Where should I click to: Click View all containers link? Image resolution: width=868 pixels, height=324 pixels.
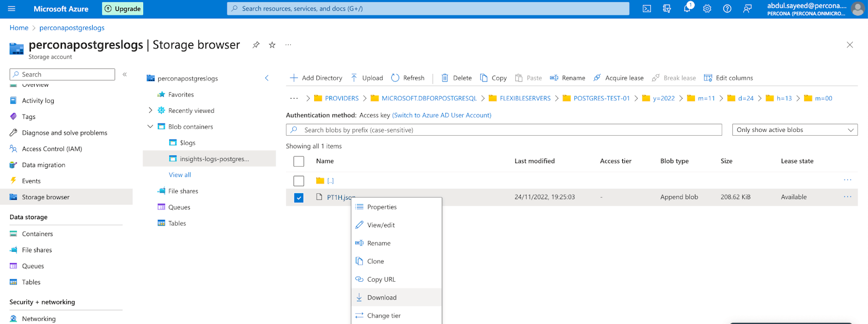(180, 175)
